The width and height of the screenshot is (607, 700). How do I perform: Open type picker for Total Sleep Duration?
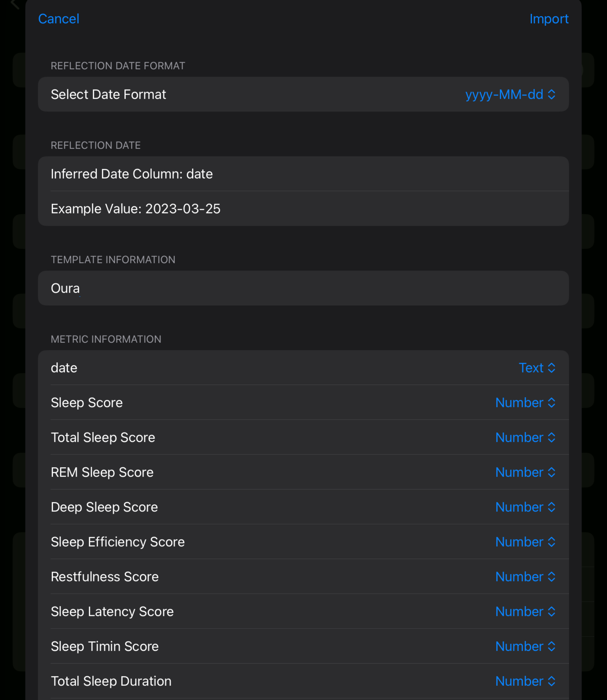pyautogui.click(x=525, y=681)
